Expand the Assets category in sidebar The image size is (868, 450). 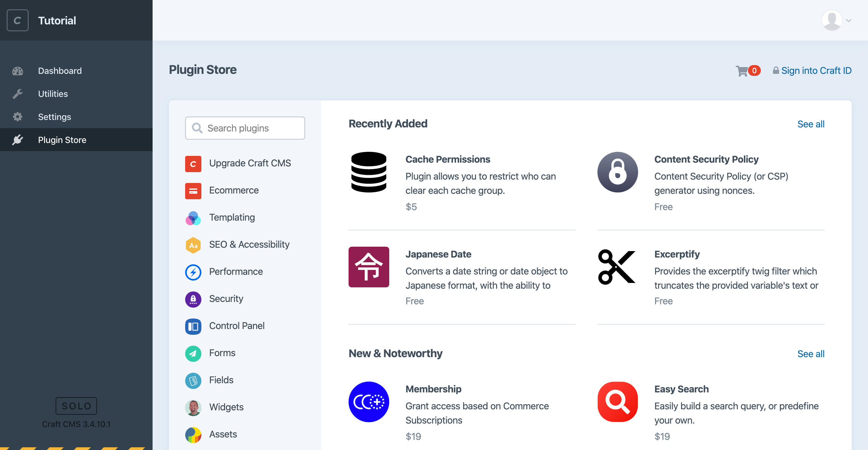(223, 434)
